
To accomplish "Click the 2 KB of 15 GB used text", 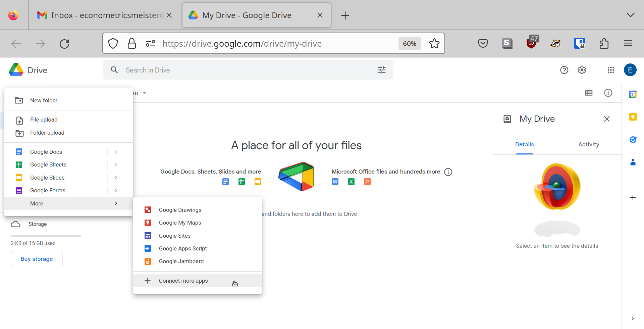I will tap(33, 243).
